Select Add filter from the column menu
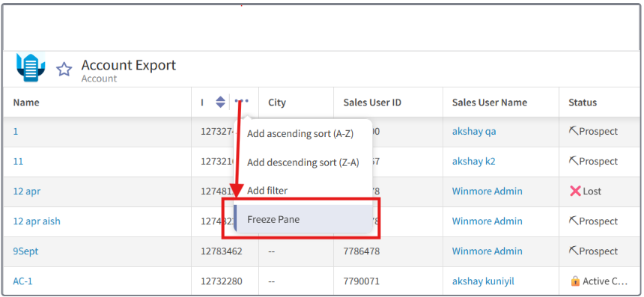This screenshot has width=644, height=297. [267, 190]
